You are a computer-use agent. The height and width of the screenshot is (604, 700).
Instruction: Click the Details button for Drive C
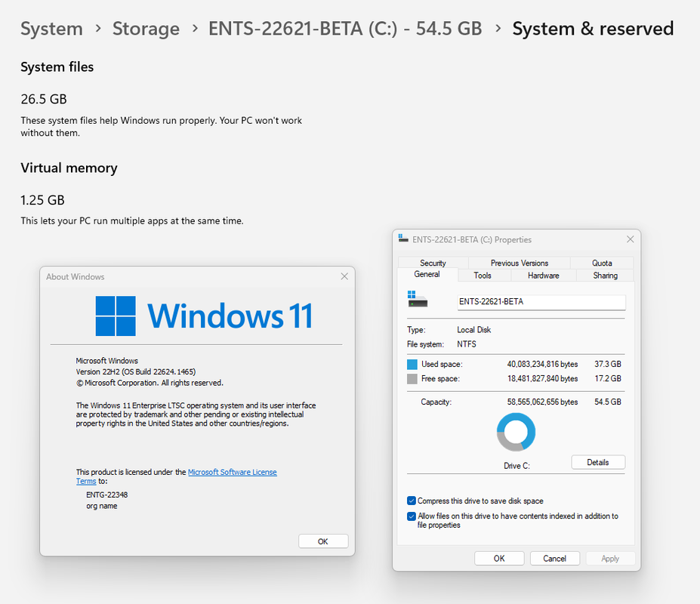click(x=598, y=462)
